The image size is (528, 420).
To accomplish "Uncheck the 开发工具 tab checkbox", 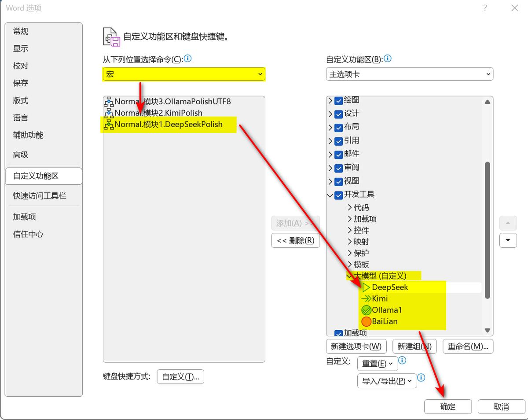I will pos(338,195).
